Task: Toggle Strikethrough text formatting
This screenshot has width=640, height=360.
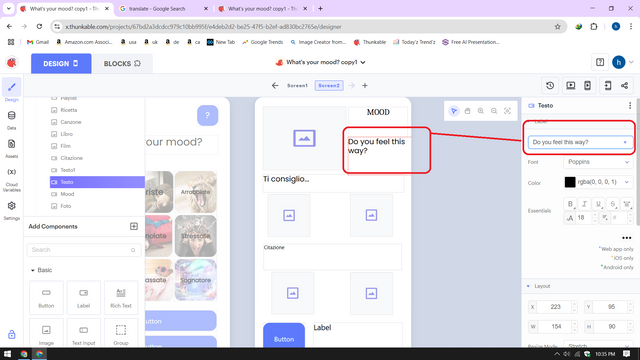Action: [x=612, y=204]
